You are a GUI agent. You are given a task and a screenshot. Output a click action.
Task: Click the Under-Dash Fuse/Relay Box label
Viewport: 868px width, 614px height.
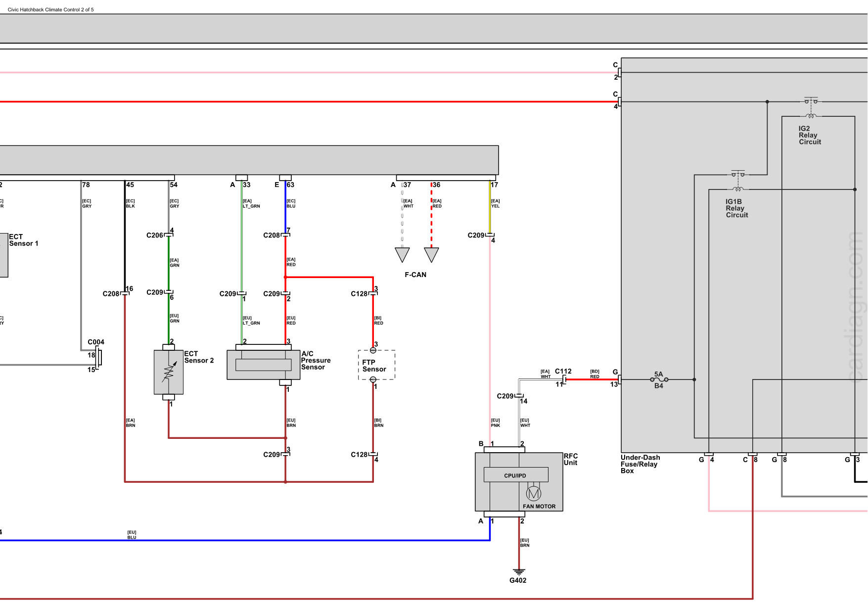[640, 464]
